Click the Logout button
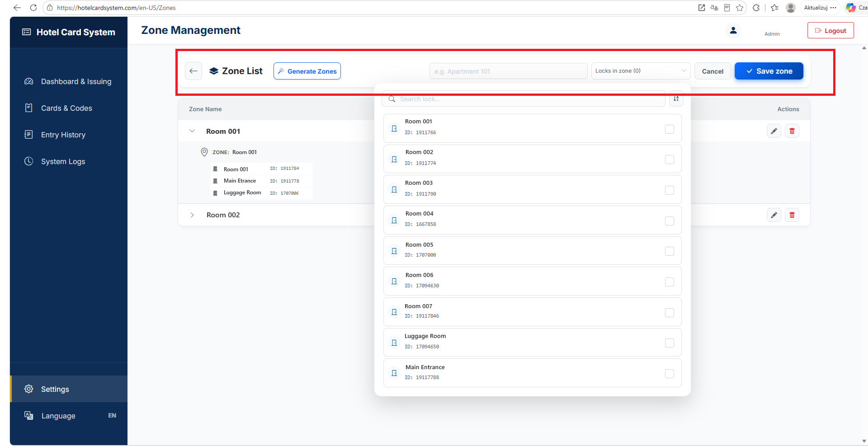The image size is (868, 446). tap(830, 30)
